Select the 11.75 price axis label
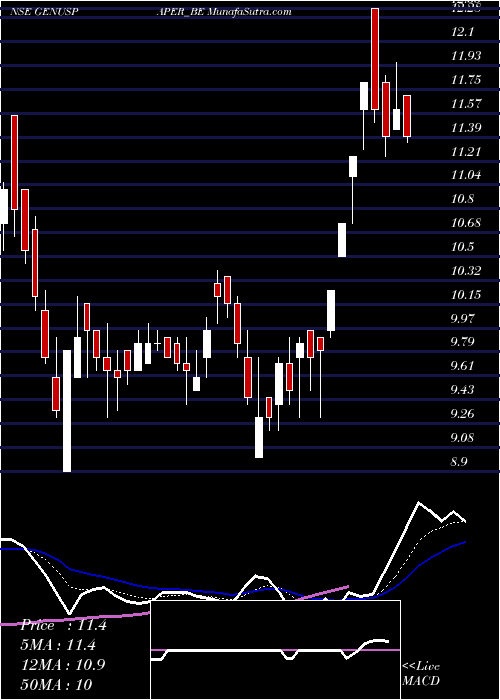Screen dimensions: 500x700 [x=466, y=80]
